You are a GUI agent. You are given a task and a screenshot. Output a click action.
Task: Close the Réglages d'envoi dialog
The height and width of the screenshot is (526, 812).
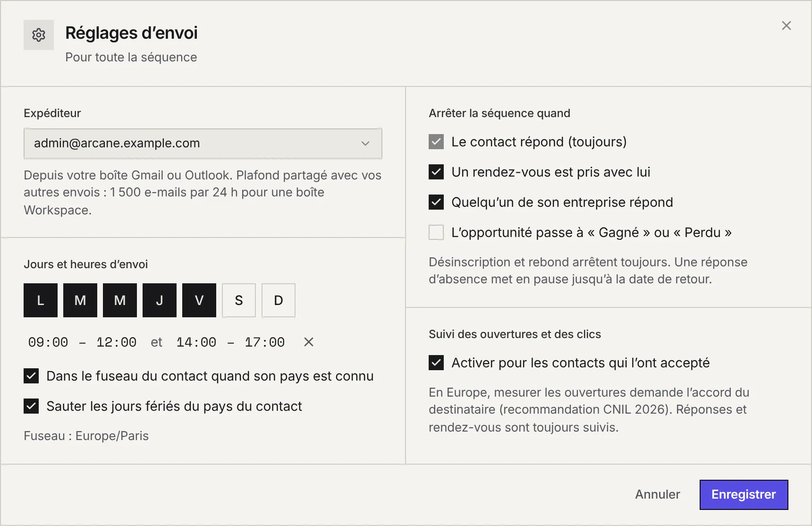[786, 25]
